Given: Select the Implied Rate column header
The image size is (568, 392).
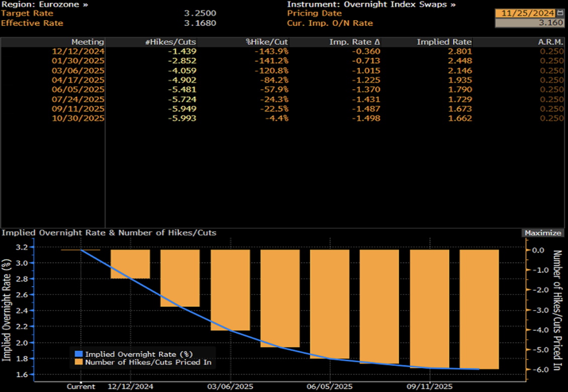Looking at the screenshot, I should tap(444, 42).
